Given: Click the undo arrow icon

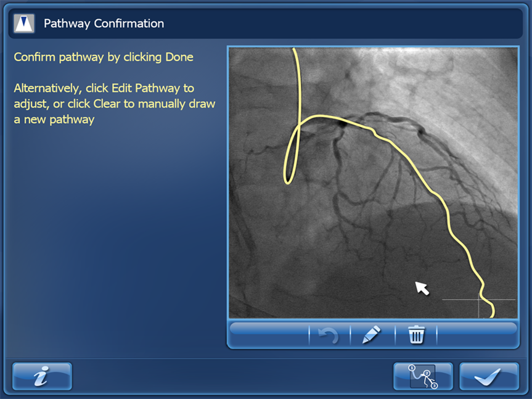Looking at the screenshot, I should 329,335.
